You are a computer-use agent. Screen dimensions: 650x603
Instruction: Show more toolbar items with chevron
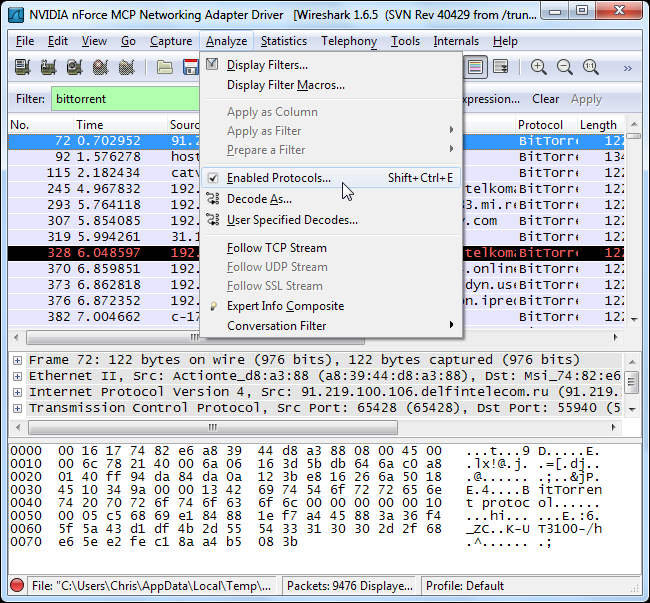pos(628,68)
